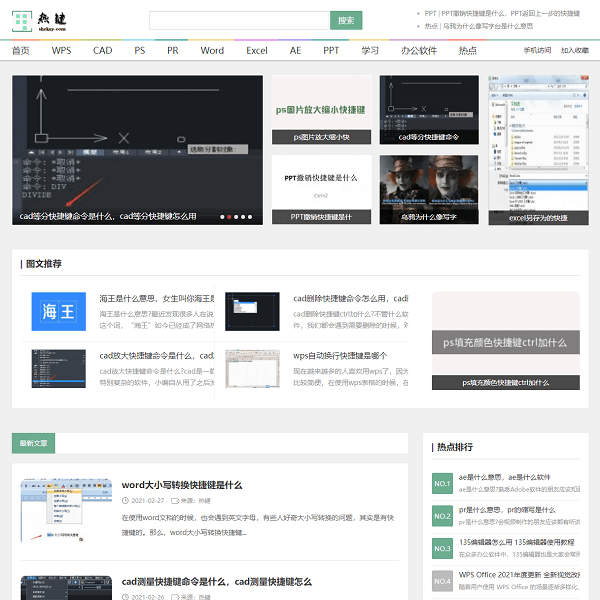Screen dimensions: 600x600
Task: Click the clock icon beside 2021-02-26
Action: click(125, 597)
